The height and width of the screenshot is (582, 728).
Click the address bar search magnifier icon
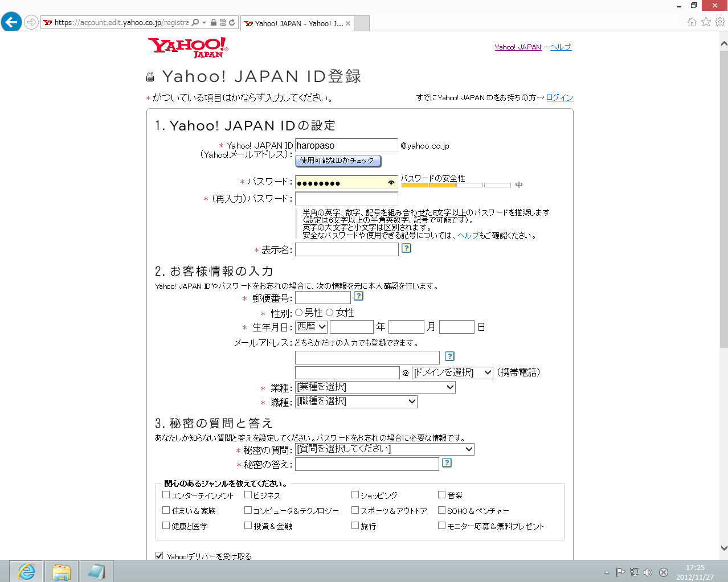click(x=195, y=23)
